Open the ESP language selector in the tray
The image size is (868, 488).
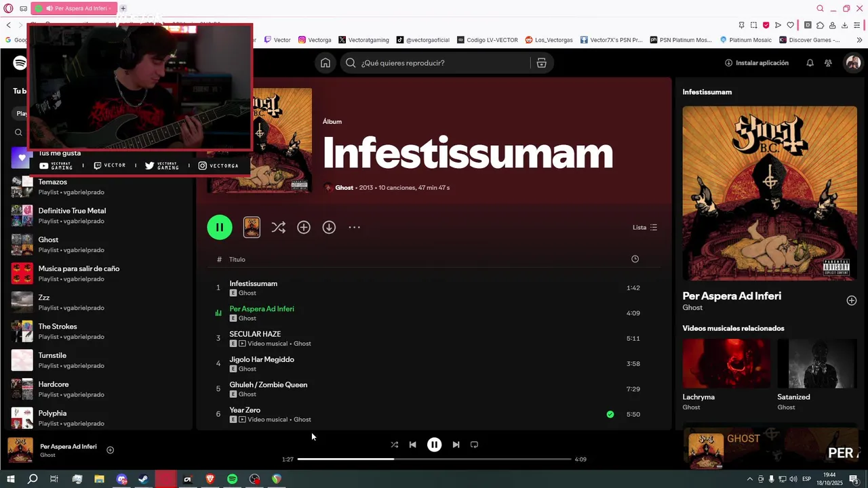click(x=807, y=479)
